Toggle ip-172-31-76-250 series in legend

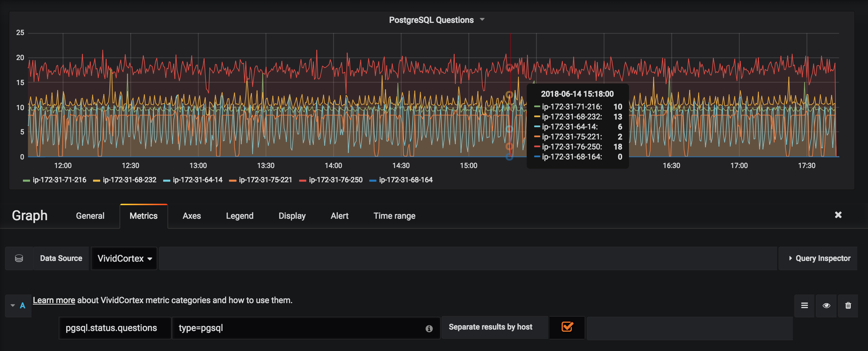pos(335,180)
